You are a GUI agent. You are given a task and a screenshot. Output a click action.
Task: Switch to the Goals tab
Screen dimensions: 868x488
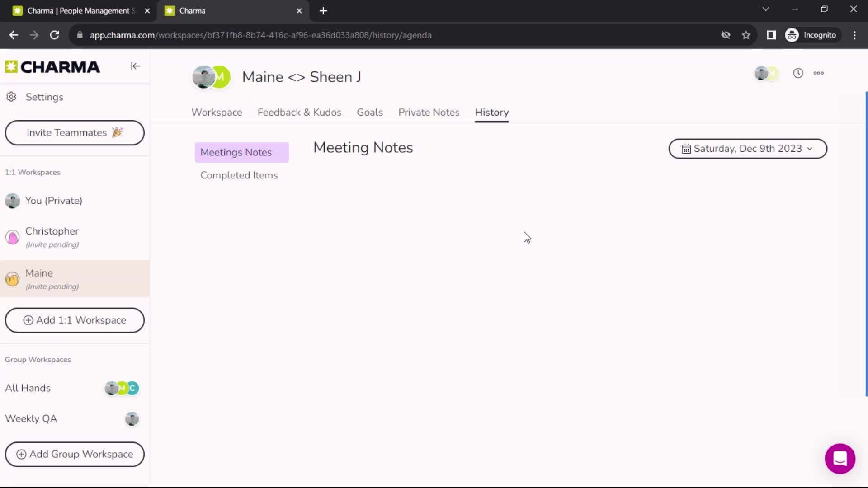369,113
